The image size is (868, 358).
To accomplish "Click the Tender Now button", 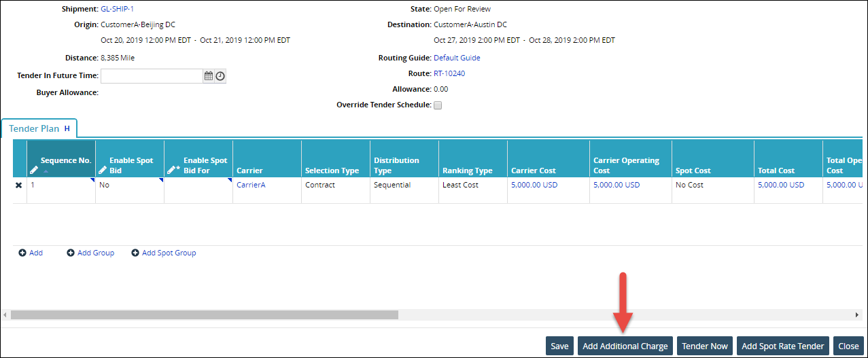I will coord(705,346).
